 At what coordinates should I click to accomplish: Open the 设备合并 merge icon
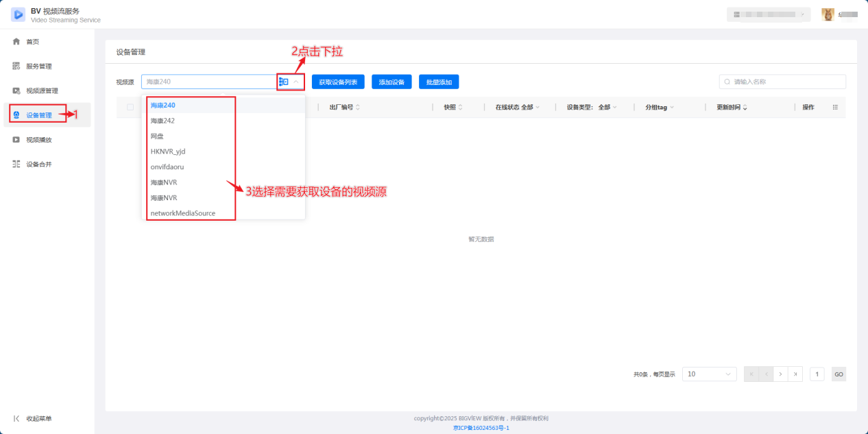tap(16, 165)
